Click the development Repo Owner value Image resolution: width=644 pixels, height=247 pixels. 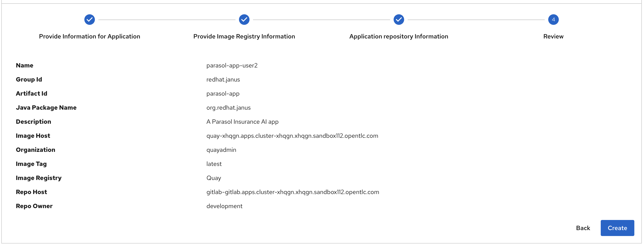coord(224,206)
